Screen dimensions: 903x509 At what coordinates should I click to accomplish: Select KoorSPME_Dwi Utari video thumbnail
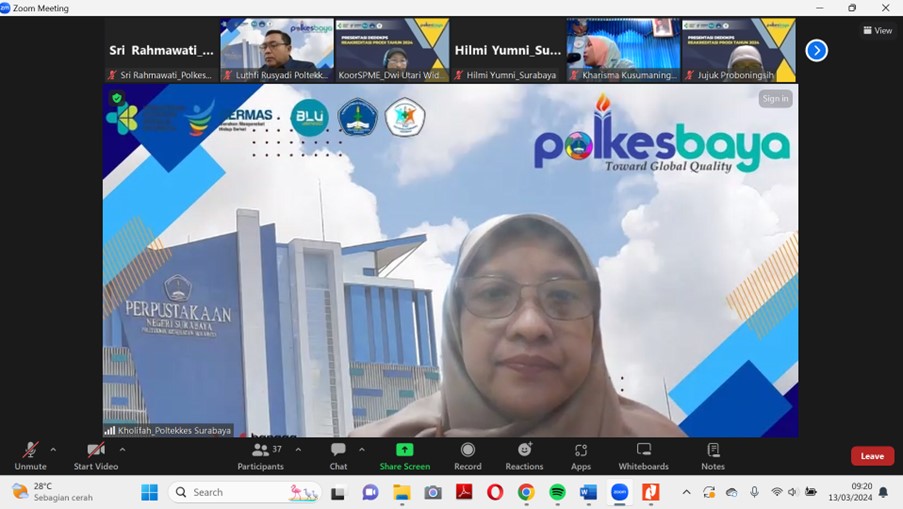coord(392,50)
